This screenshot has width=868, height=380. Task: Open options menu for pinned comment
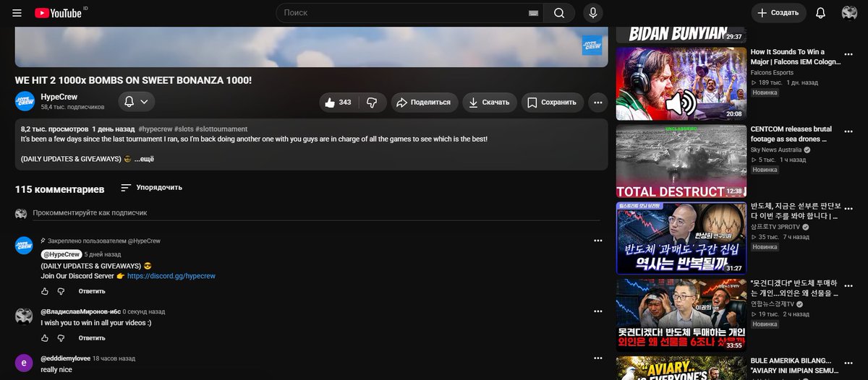(x=597, y=241)
